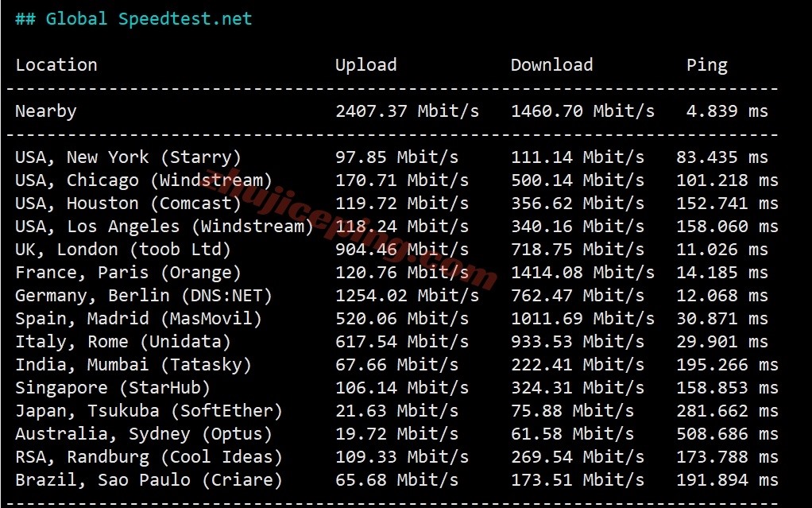Select Italy, Rome (Unidata) row
Screen dimensions: 812x508
(396, 342)
